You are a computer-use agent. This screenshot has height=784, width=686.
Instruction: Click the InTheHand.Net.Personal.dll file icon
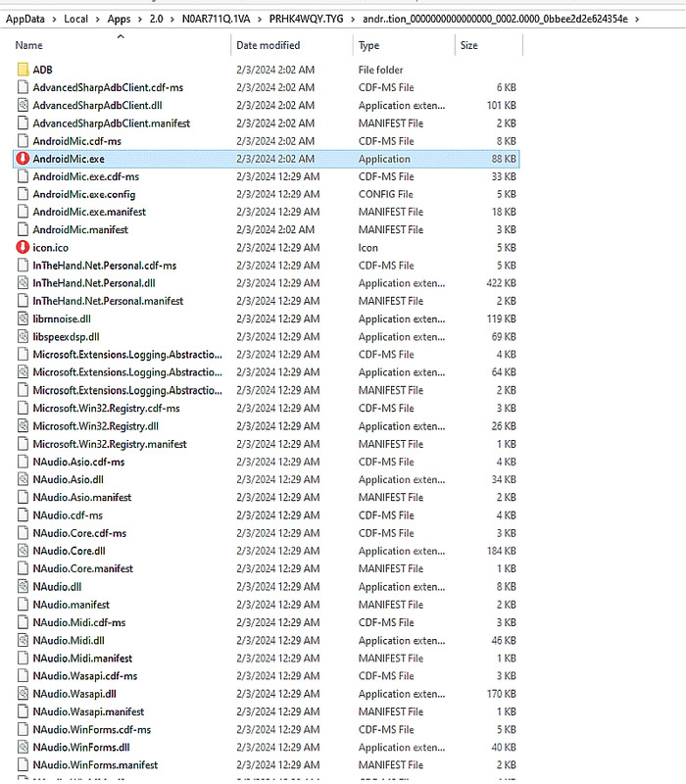click(x=23, y=283)
